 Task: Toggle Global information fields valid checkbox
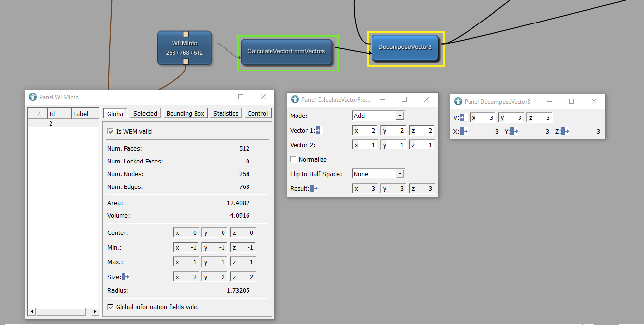[110, 307]
